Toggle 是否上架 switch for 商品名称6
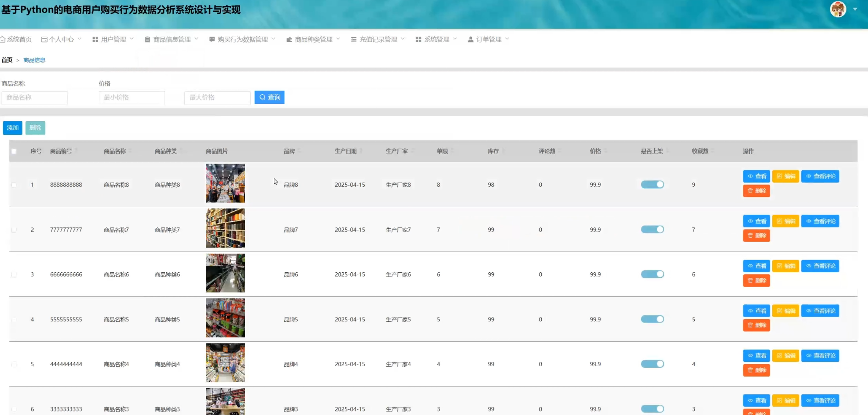 click(652, 274)
